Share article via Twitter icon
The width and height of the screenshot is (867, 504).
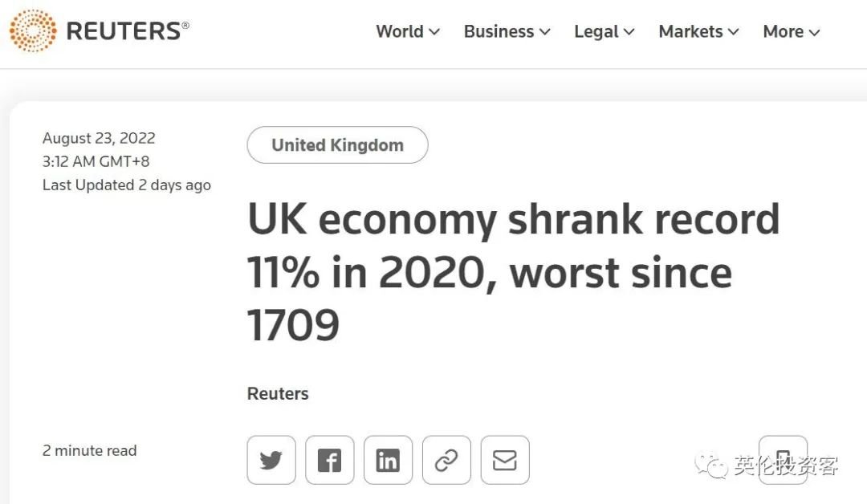pyautogui.click(x=271, y=460)
